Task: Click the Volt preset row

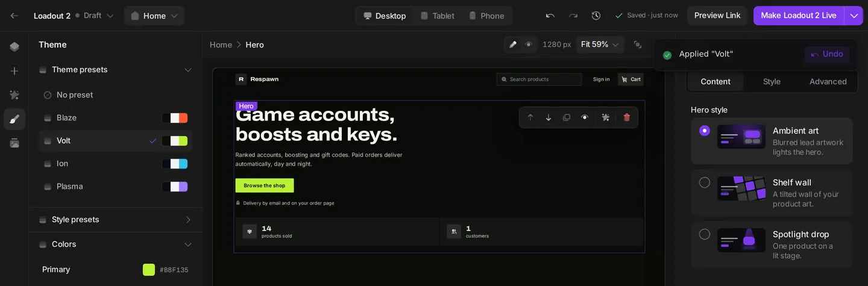Action: coord(116,141)
